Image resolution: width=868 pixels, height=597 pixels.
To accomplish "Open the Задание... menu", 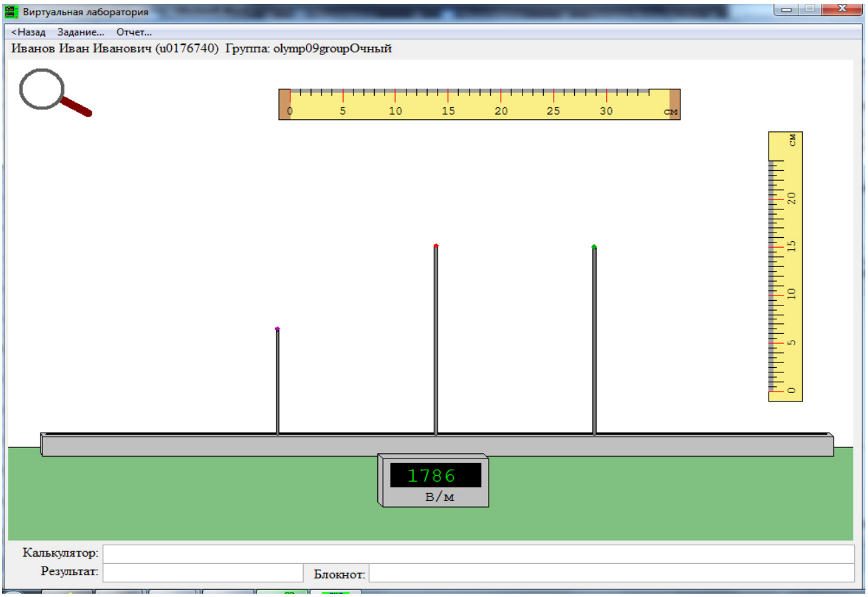I will [x=81, y=32].
